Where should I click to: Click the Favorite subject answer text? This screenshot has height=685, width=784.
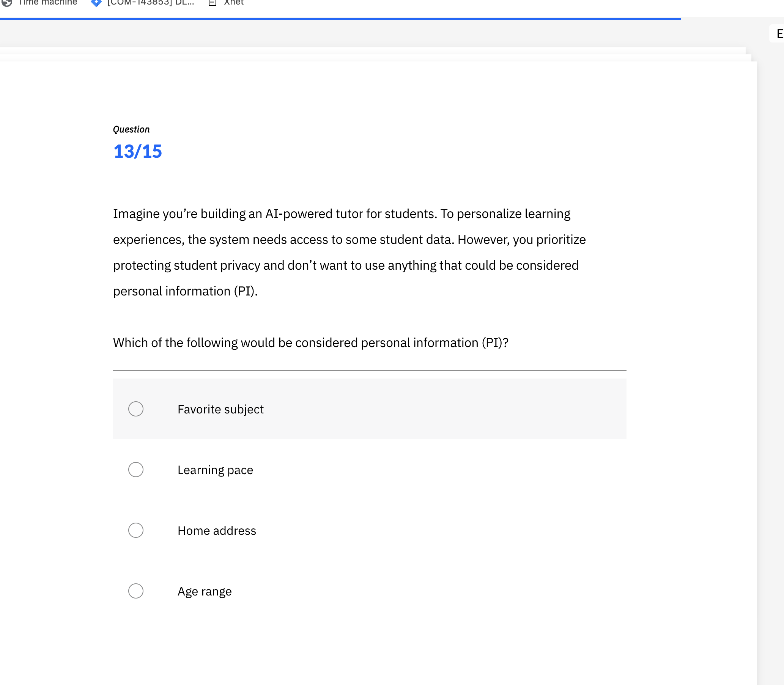pyautogui.click(x=221, y=409)
